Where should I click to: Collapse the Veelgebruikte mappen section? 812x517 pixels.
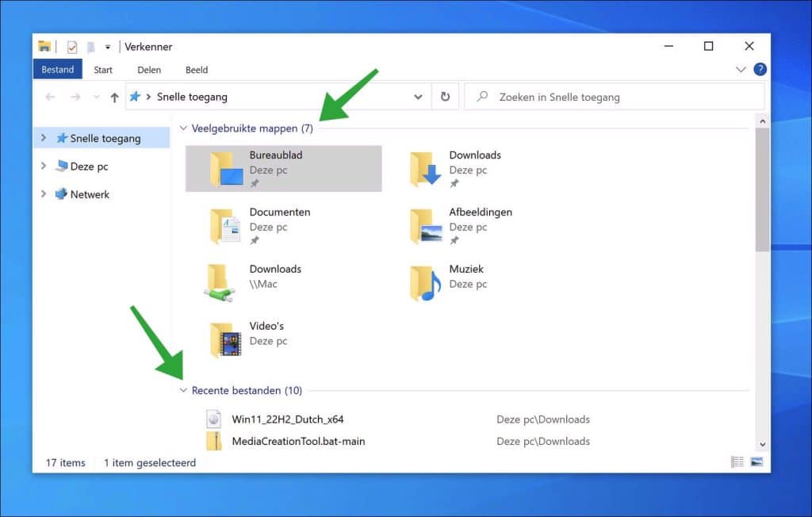click(183, 128)
